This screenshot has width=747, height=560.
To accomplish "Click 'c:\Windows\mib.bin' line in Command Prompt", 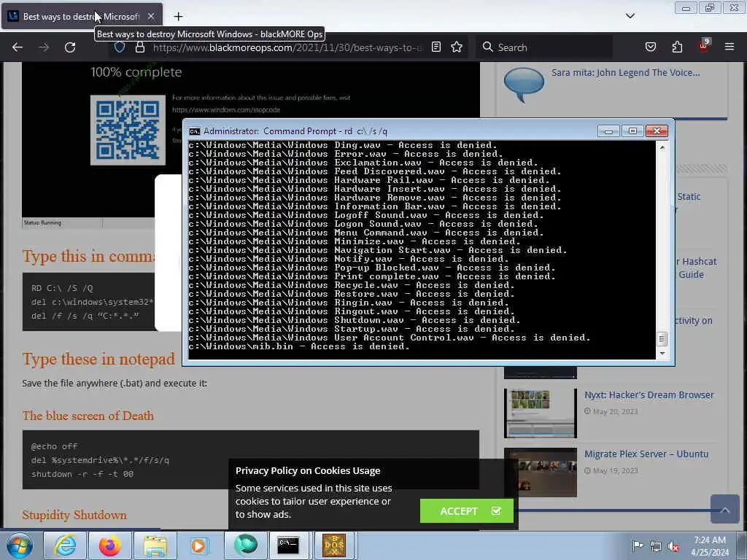I will point(298,346).
